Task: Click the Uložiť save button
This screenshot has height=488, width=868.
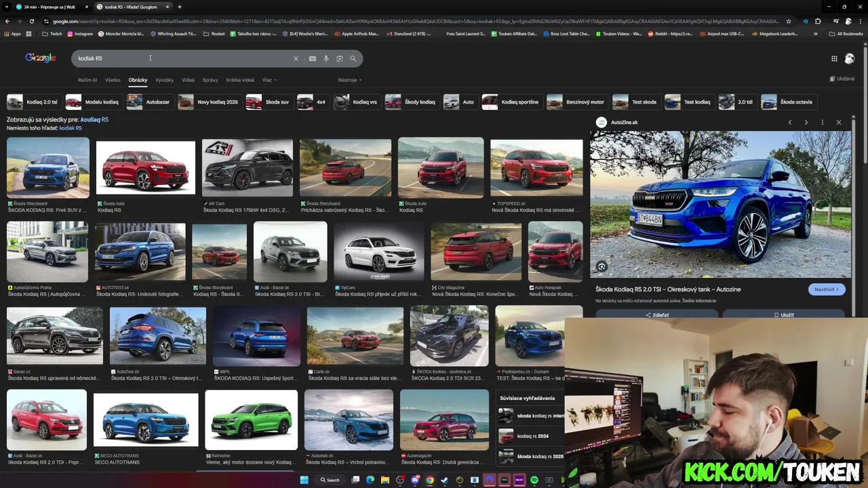Action: click(x=783, y=315)
